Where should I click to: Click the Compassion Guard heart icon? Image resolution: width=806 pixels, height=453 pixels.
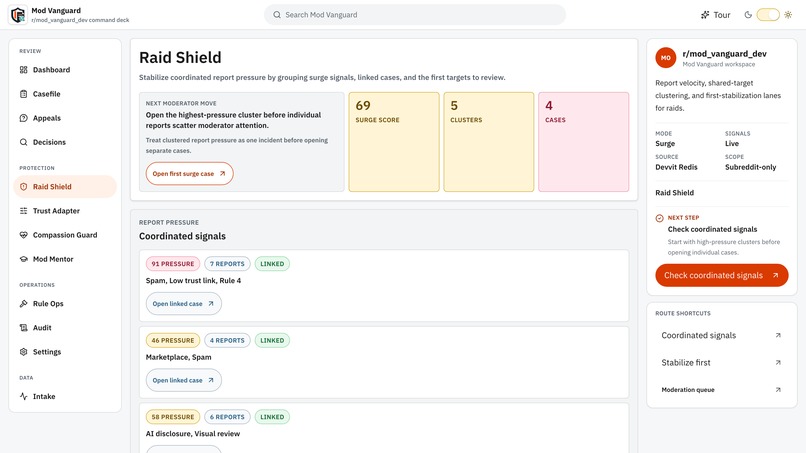point(24,235)
